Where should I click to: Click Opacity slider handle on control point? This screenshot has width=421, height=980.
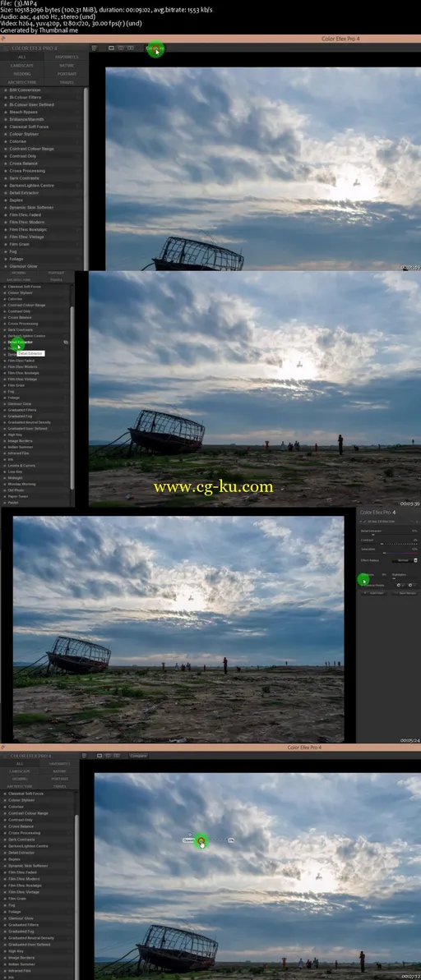click(x=201, y=840)
